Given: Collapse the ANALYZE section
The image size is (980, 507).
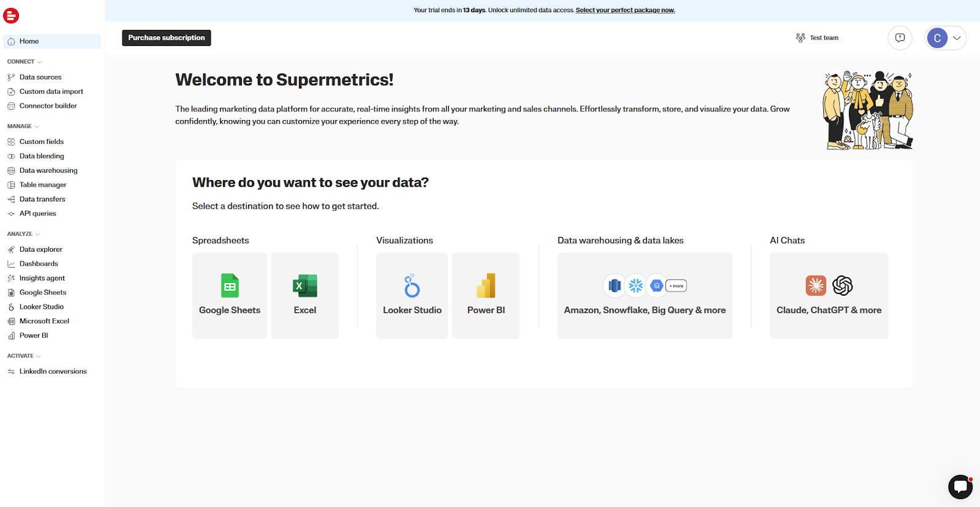Looking at the screenshot, I should pyautogui.click(x=24, y=234).
